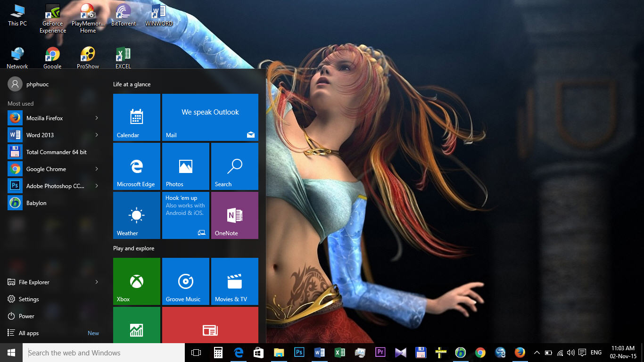
Task: Open Adobe Premiere Pro from taskbar
Action: click(x=380, y=353)
